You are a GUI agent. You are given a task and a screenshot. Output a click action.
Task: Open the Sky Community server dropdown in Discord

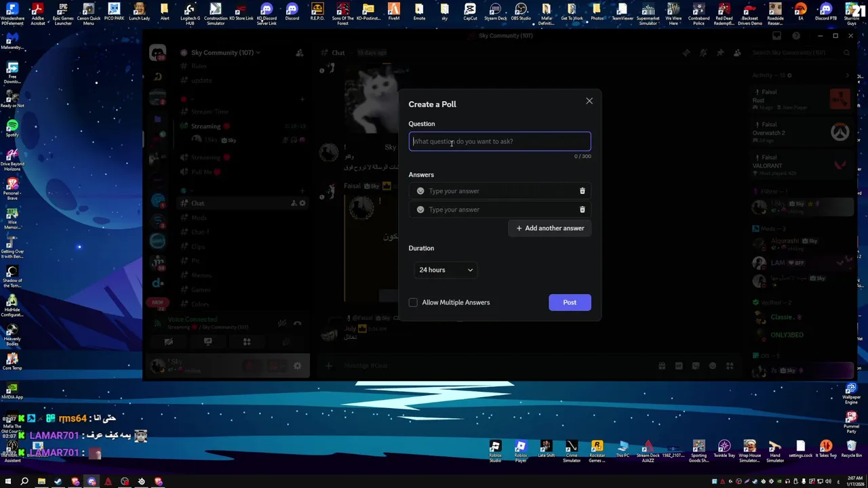tap(224, 52)
